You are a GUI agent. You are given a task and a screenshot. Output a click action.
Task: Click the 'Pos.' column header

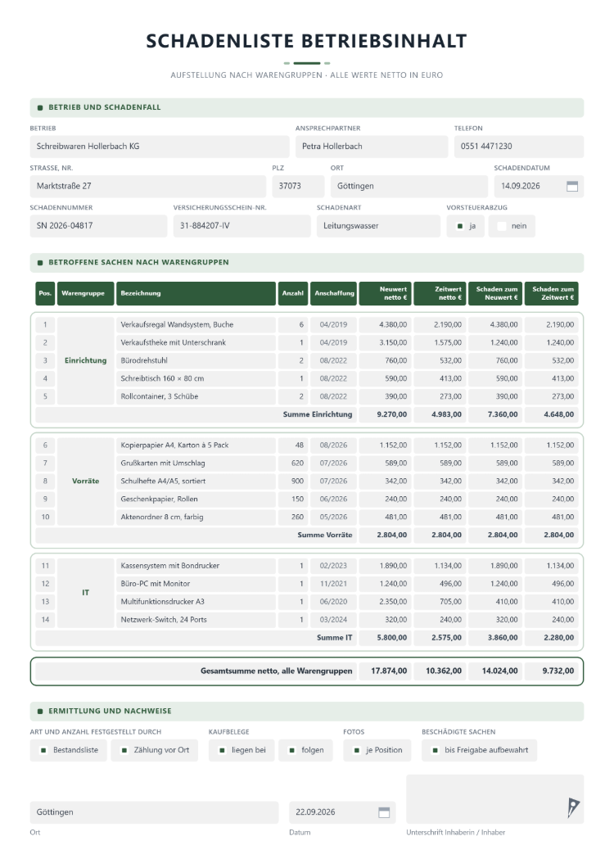click(45, 293)
